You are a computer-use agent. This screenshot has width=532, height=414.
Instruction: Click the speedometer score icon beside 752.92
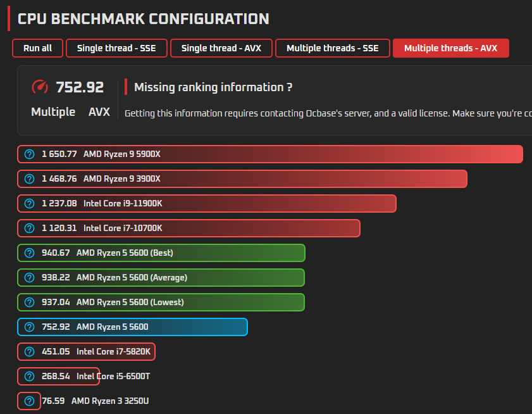click(x=40, y=87)
